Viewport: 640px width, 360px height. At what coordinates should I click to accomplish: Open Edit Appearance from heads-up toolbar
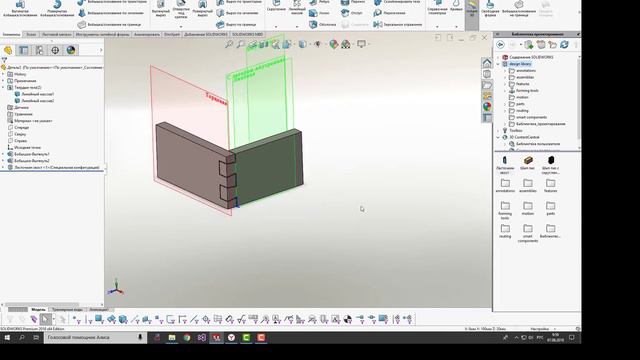pos(333,44)
